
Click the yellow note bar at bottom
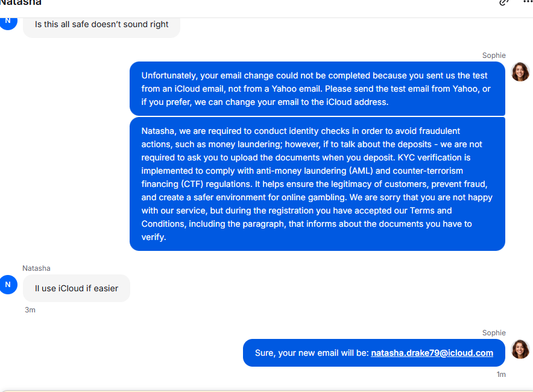click(266, 390)
